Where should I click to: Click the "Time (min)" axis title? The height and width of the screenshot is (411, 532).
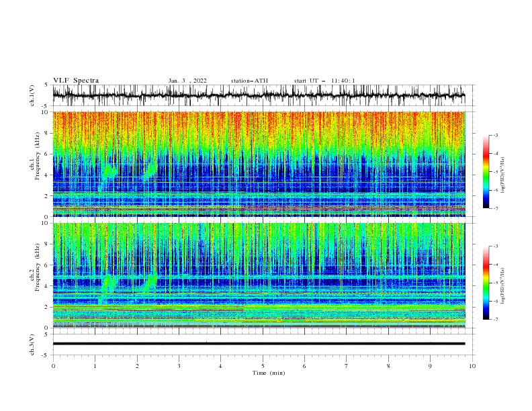269,373
